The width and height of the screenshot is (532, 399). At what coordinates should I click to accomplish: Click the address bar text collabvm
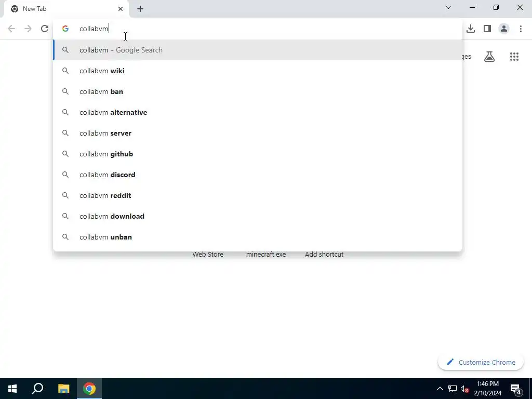[94, 29]
